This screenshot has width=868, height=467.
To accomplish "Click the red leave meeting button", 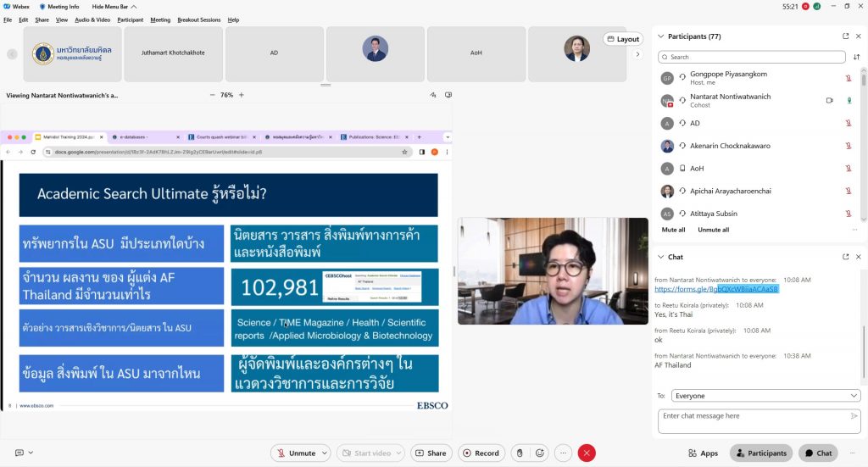I will click(x=587, y=453).
